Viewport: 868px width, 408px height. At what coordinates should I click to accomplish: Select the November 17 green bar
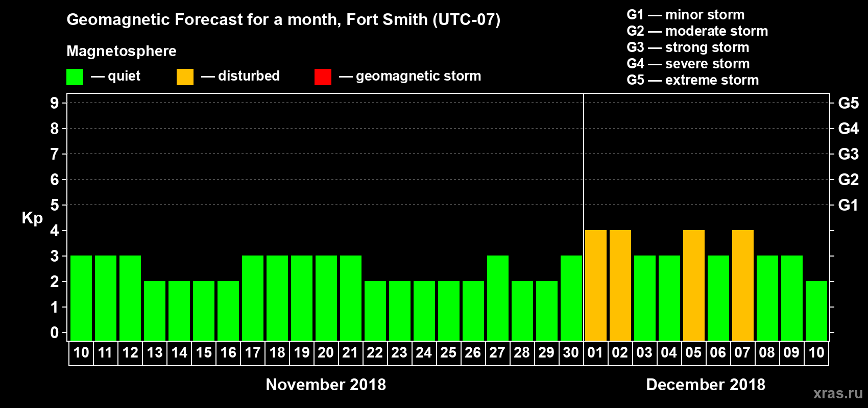point(253,298)
